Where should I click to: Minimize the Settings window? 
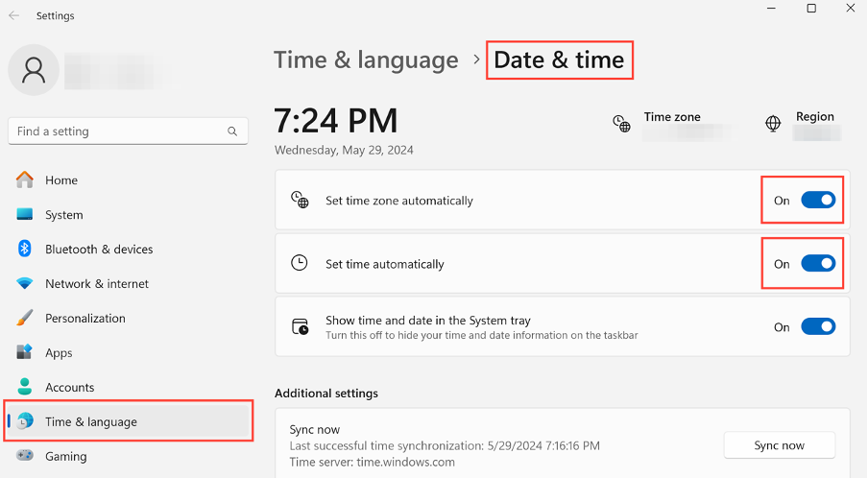coord(771,9)
